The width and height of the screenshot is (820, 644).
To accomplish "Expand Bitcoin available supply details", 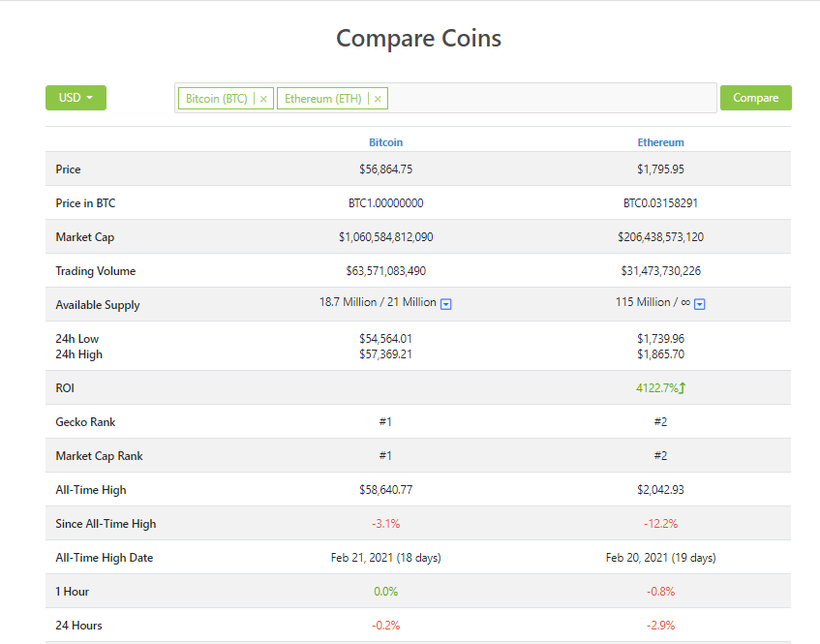I will 446,304.
